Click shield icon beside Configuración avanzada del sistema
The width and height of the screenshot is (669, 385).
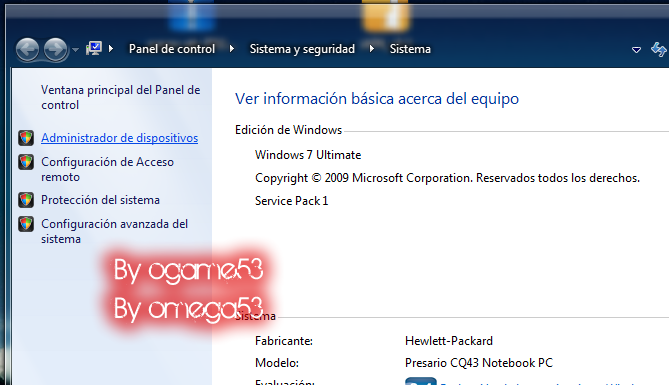click(x=26, y=224)
